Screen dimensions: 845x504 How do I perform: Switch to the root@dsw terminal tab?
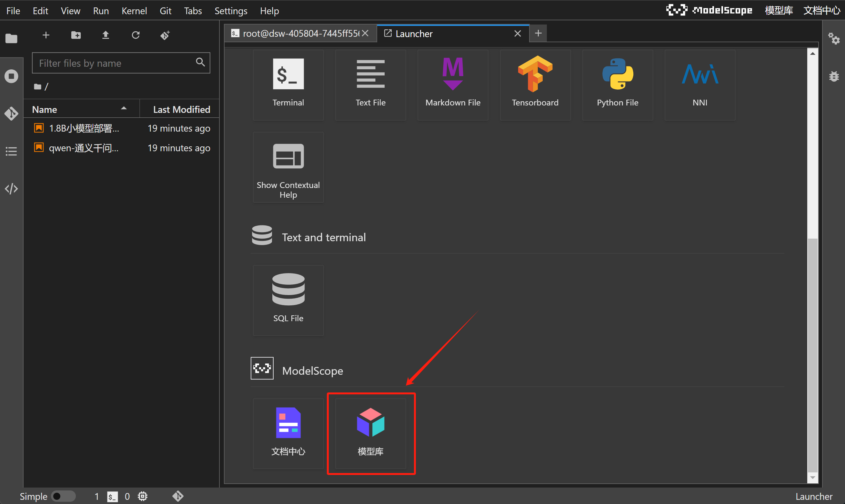tap(296, 34)
